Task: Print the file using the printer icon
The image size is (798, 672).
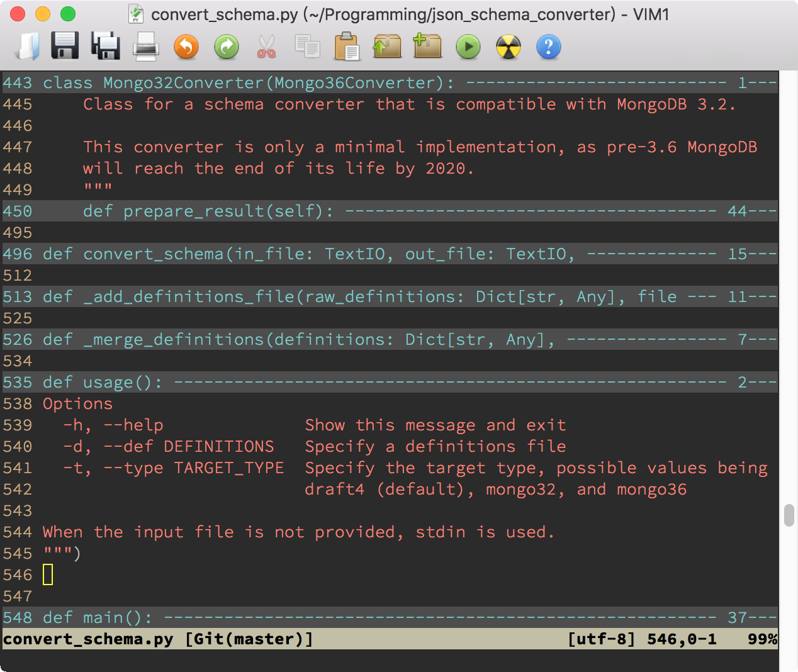Action: 145,47
